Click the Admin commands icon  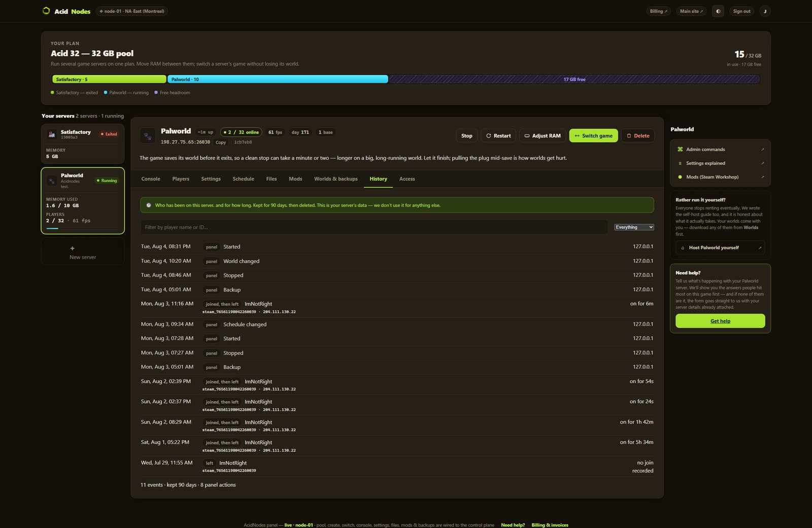[x=680, y=149]
